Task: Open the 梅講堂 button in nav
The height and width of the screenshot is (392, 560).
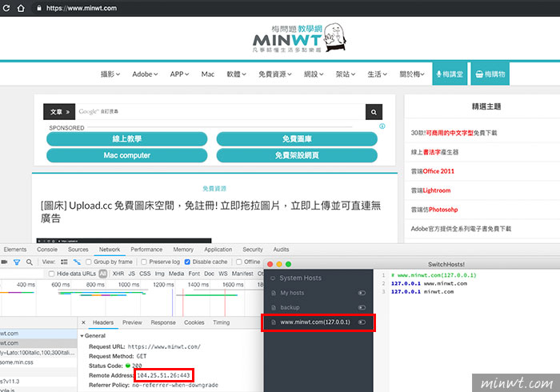Action: click(x=450, y=74)
